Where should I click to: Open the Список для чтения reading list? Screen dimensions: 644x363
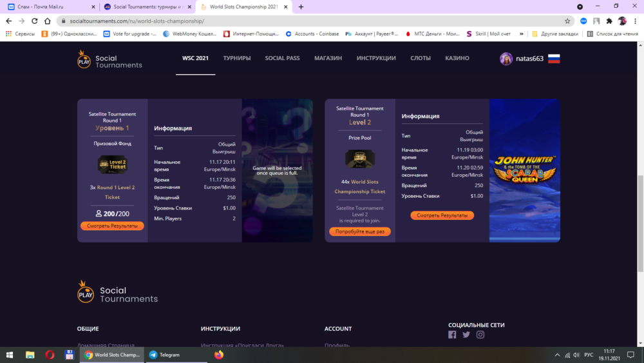(612, 34)
